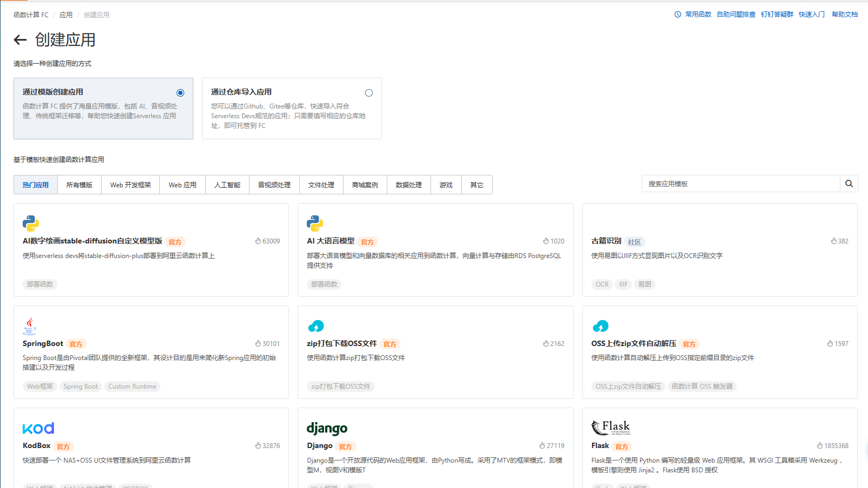
Task: Click the OSS上zip文件自动解压 tag
Action: pyautogui.click(x=628, y=387)
